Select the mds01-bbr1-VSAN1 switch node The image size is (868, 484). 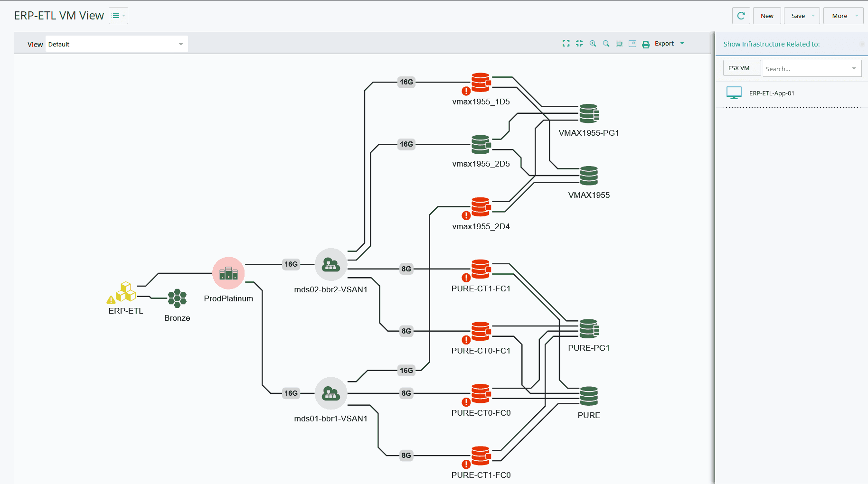[331, 393]
